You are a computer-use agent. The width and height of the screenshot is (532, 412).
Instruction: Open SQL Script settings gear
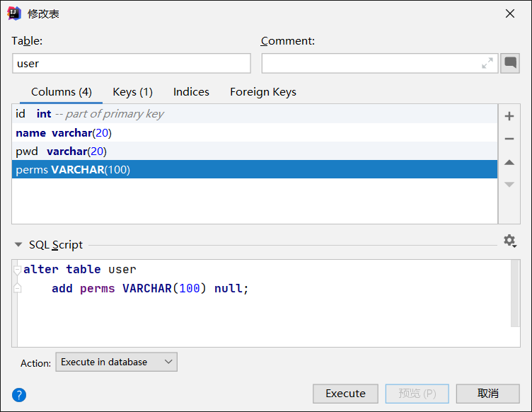509,241
